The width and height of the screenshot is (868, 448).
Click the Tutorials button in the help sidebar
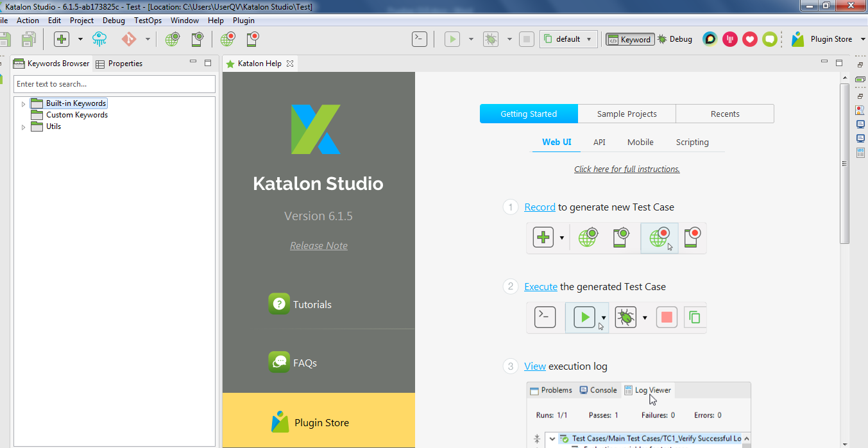312,304
